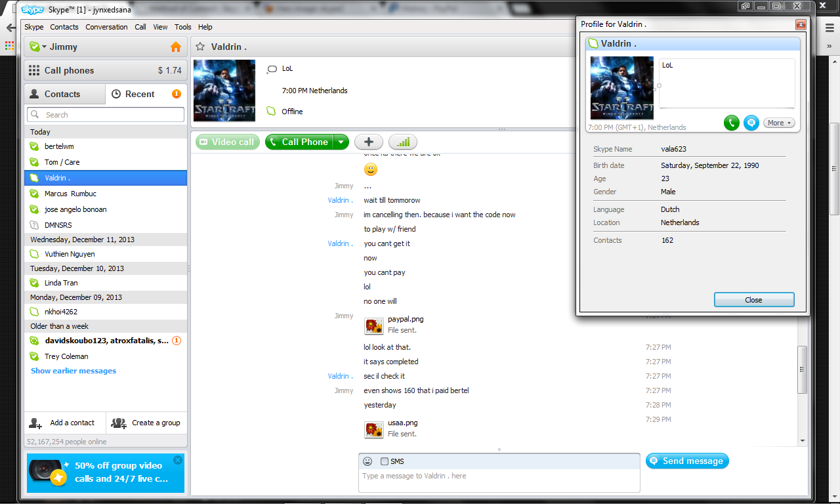Click the chat scrollbar down arrow
Image resolution: width=840 pixels, height=504 pixels.
(x=802, y=440)
